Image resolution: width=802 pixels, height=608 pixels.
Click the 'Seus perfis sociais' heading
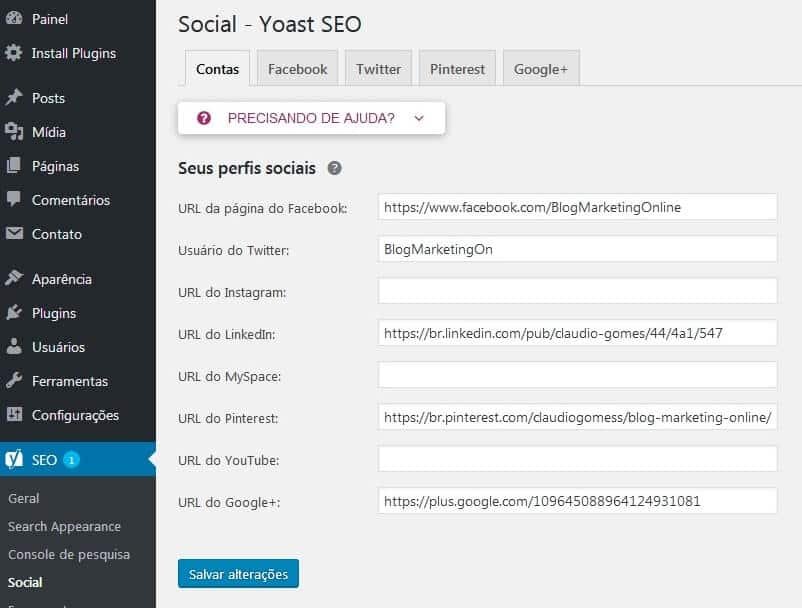(x=247, y=168)
